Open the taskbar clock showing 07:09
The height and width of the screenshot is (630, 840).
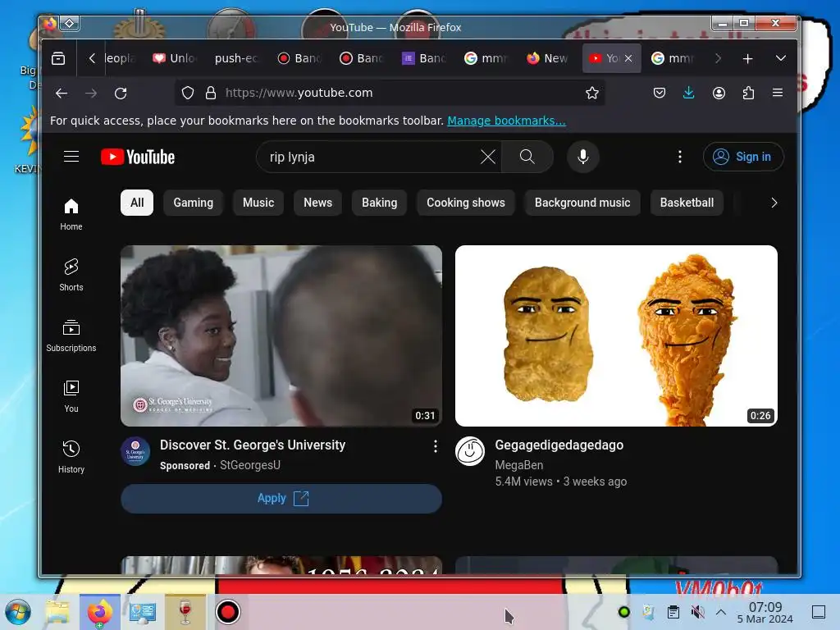pyautogui.click(x=765, y=612)
